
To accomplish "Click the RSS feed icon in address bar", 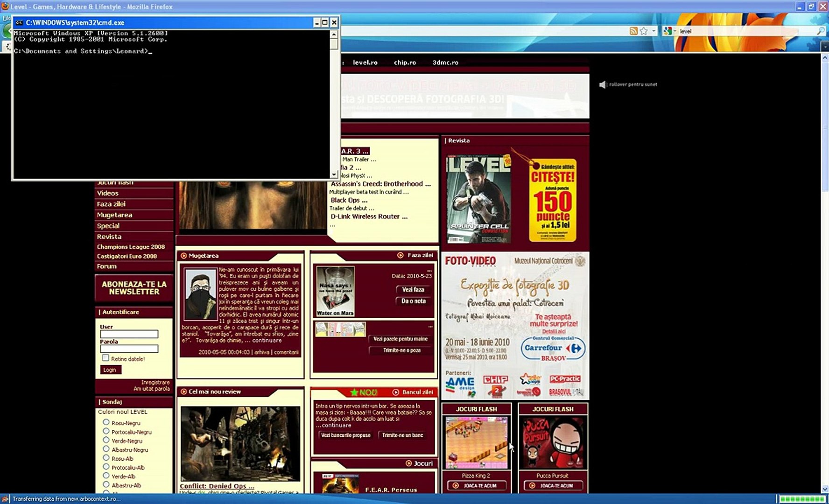I will [633, 31].
